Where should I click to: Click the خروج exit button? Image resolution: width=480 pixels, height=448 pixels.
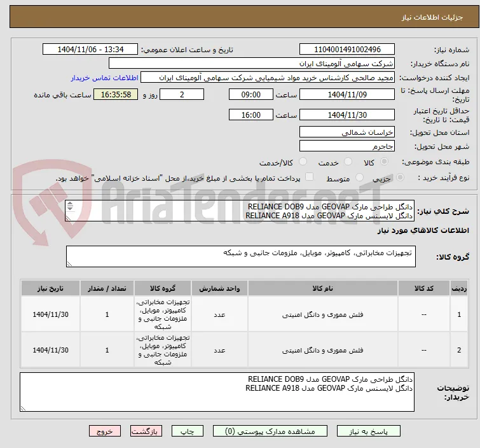105,431
